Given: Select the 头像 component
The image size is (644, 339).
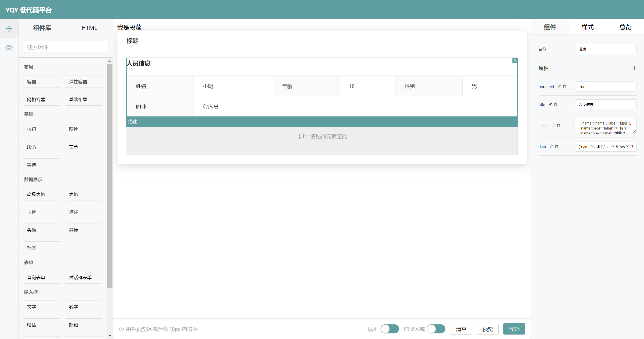Looking at the screenshot, I should click(42, 230).
